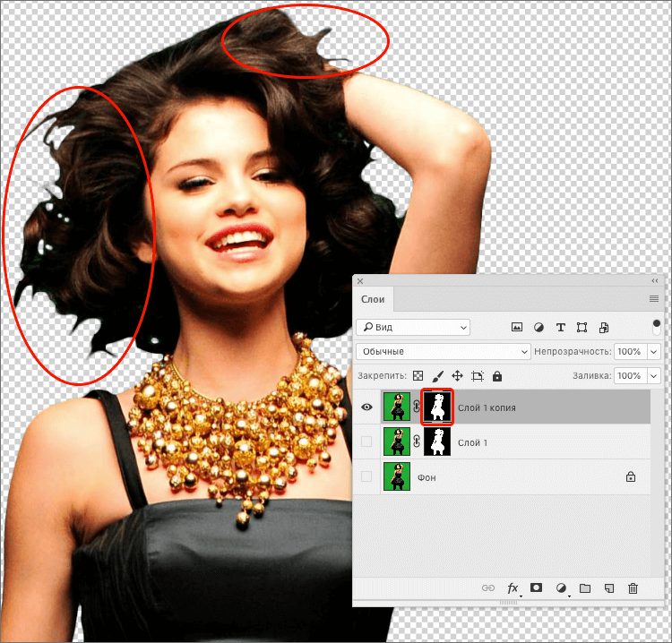The image size is (672, 643).
Task: Toggle the layer filter on/off switch
Action: click(x=656, y=326)
